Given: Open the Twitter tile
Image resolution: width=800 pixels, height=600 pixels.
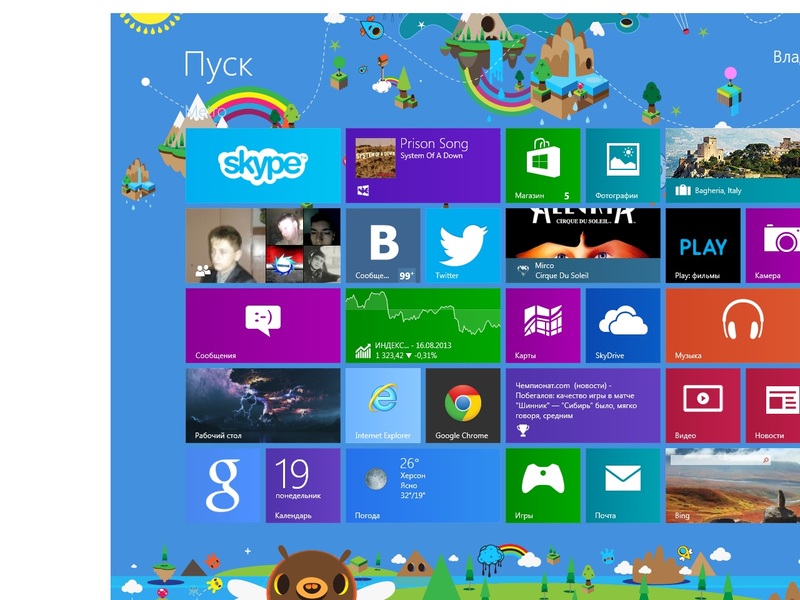Looking at the screenshot, I should [x=462, y=245].
